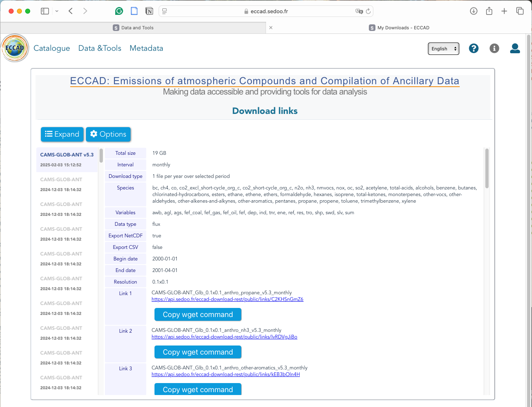Open Link 3 other-aromatics download URL
This screenshot has height=407, width=532.
[226, 374]
